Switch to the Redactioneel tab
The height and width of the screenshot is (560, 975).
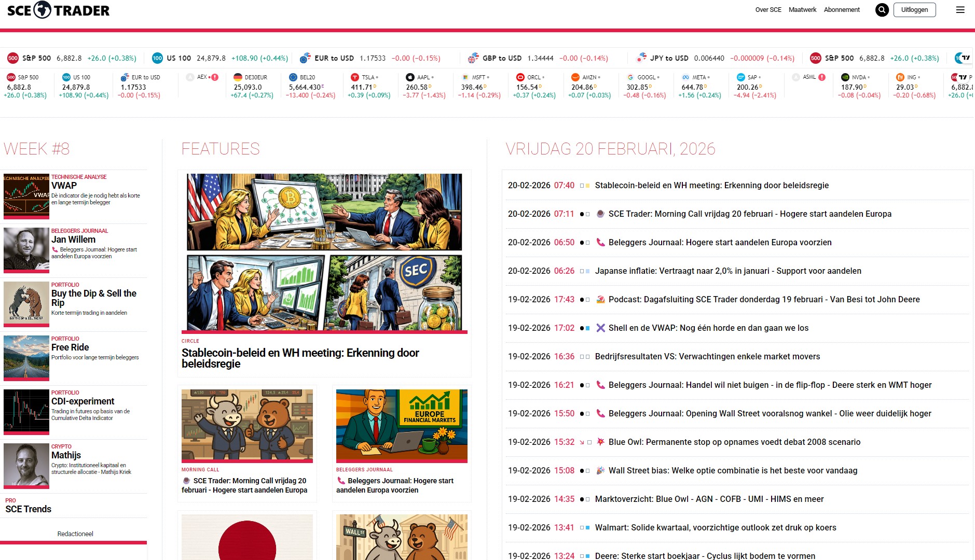pos(75,534)
